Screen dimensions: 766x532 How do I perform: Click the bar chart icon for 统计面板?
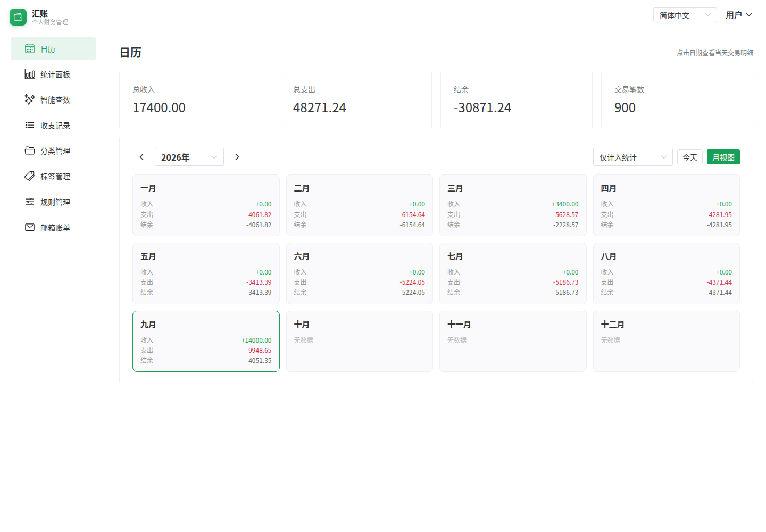pos(30,74)
